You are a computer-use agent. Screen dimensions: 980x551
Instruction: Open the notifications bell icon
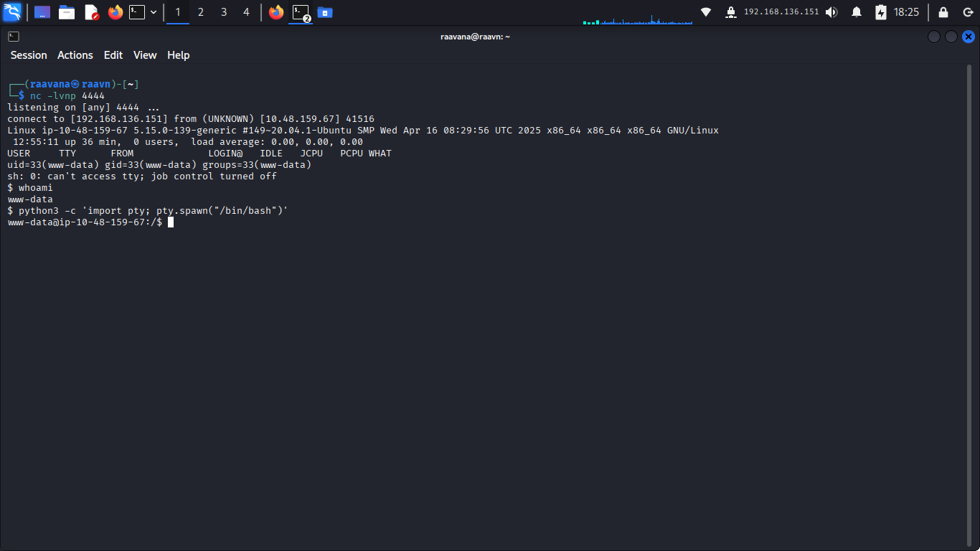857,12
